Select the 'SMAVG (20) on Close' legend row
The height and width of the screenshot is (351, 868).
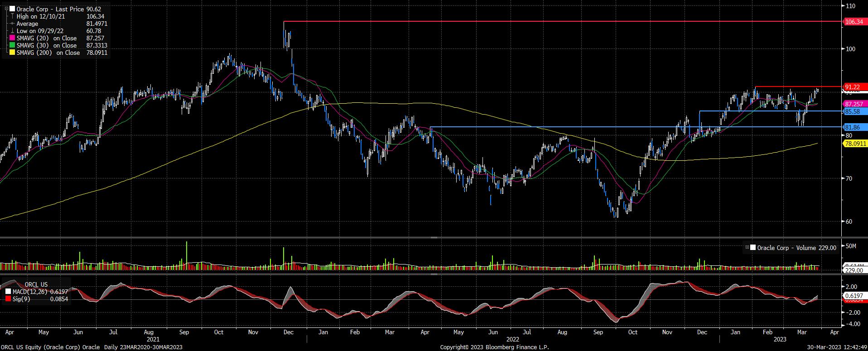pos(56,38)
